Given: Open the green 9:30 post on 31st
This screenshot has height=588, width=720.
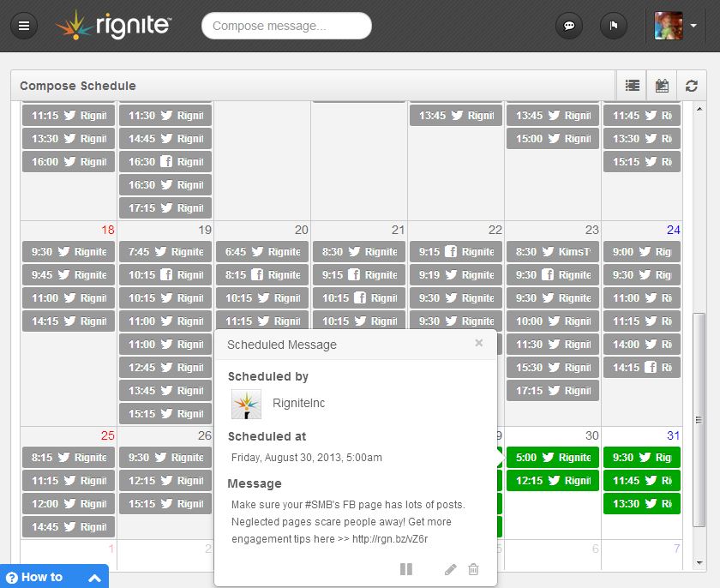Looking at the screenshot, I should 642,457.
